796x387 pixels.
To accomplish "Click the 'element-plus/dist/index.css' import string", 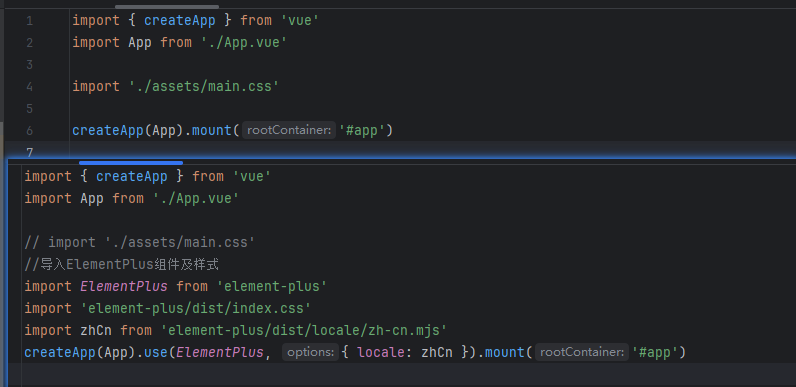I will 195,308.
